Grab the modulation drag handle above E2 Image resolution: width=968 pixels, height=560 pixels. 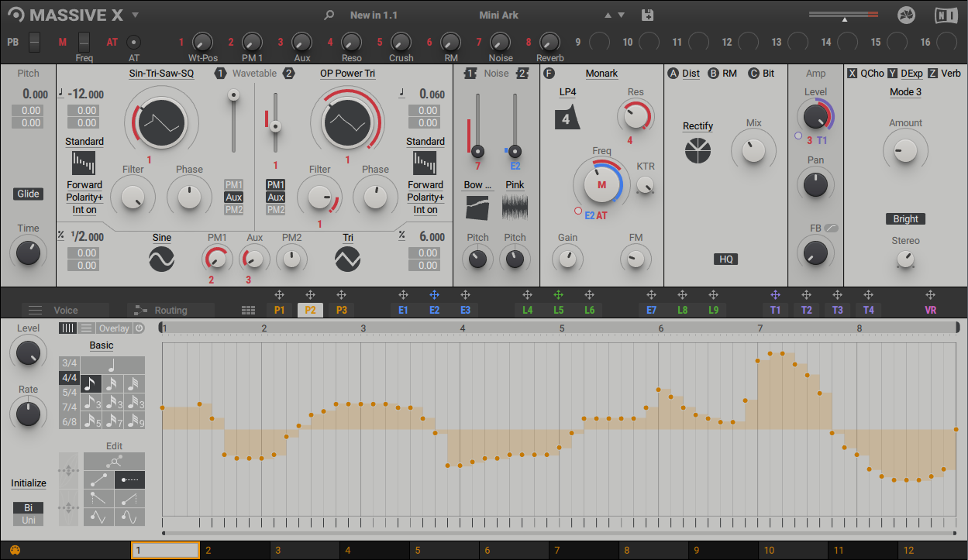pyautogui.click(x=434, y=295)
